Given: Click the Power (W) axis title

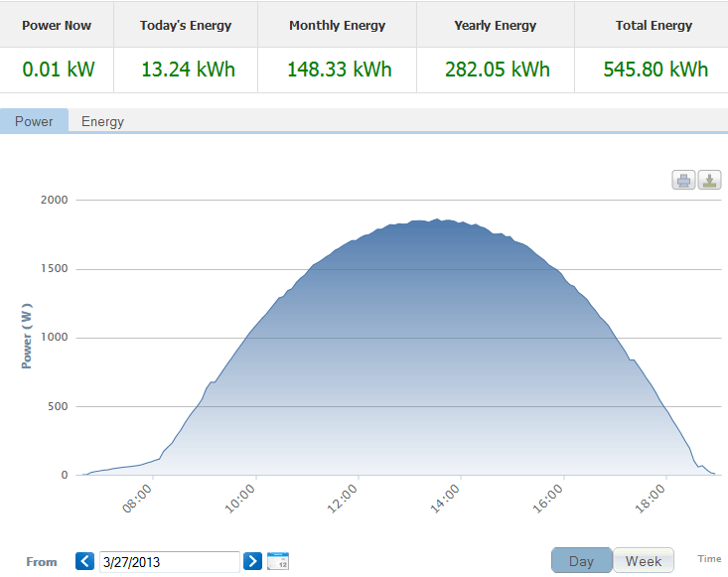Looking at the screenshot, I should pos(27,336).
